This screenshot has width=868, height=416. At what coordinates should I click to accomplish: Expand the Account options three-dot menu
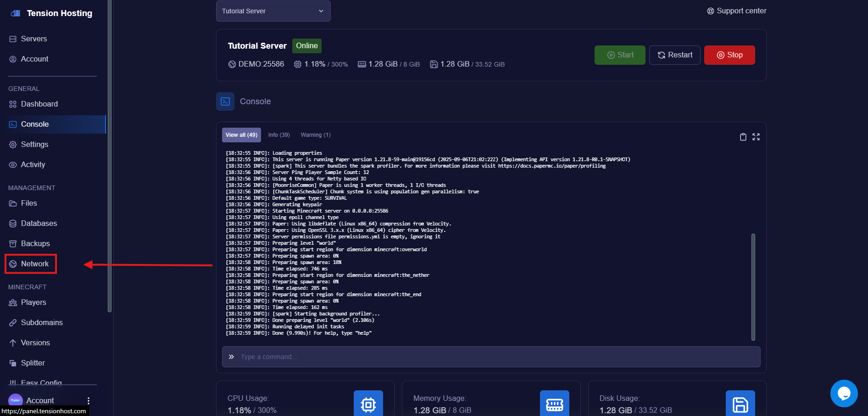[x=89, y=400]
